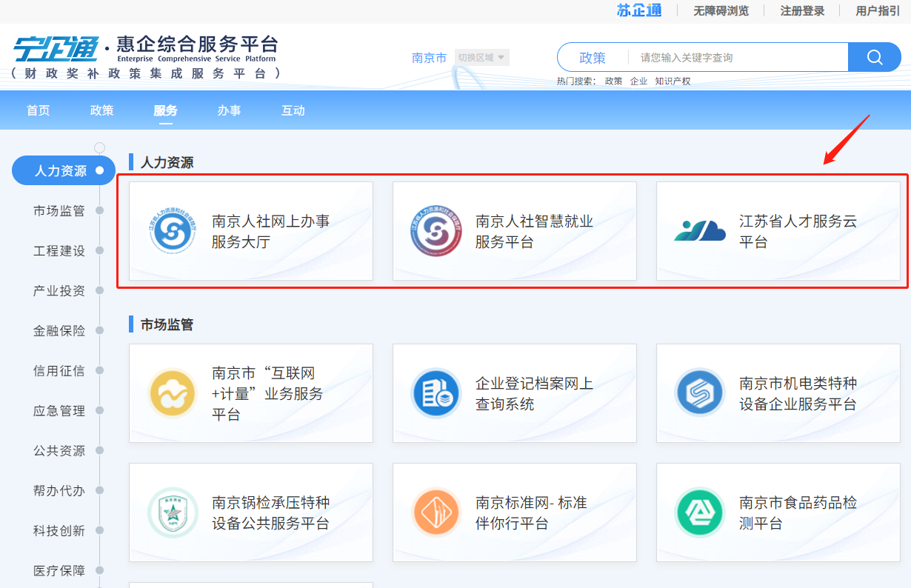Go to the 首页 nav tab
The height and width of the screenshot is (588, 911).
[x=39, y=110]
